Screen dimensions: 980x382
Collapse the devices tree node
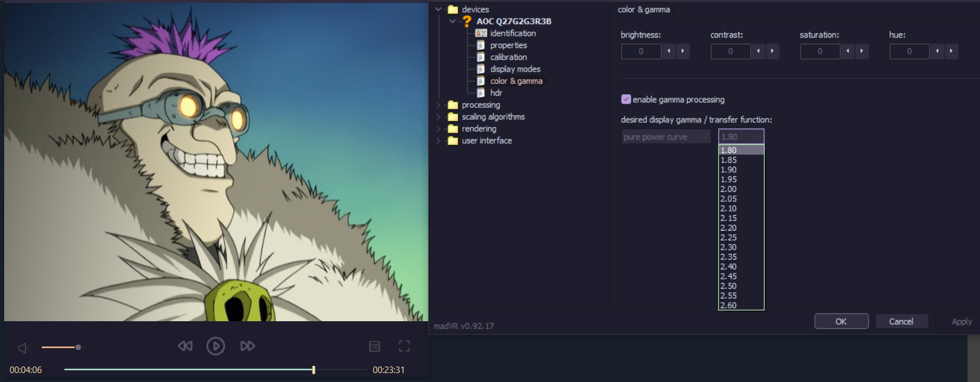[438, 10]
